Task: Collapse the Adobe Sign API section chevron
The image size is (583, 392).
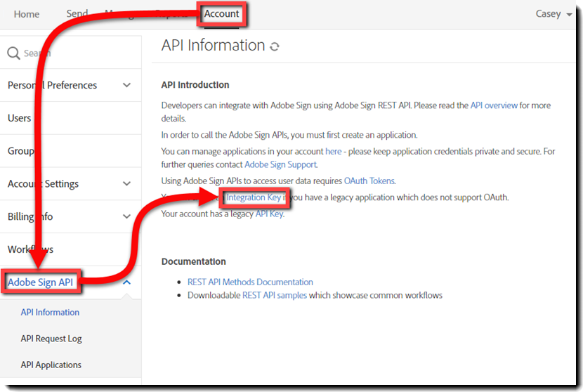Action: click(127, 282)
